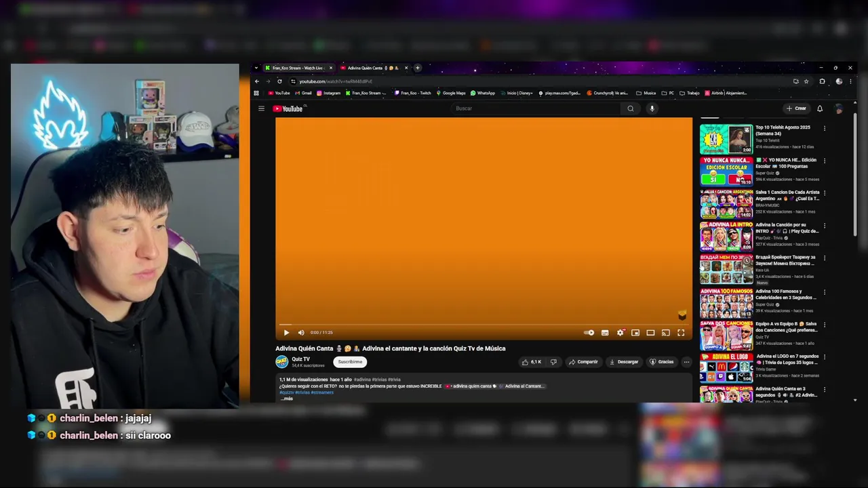
Task: Open more actions ellipsis under the video
Action: click(x=686, y=362)
